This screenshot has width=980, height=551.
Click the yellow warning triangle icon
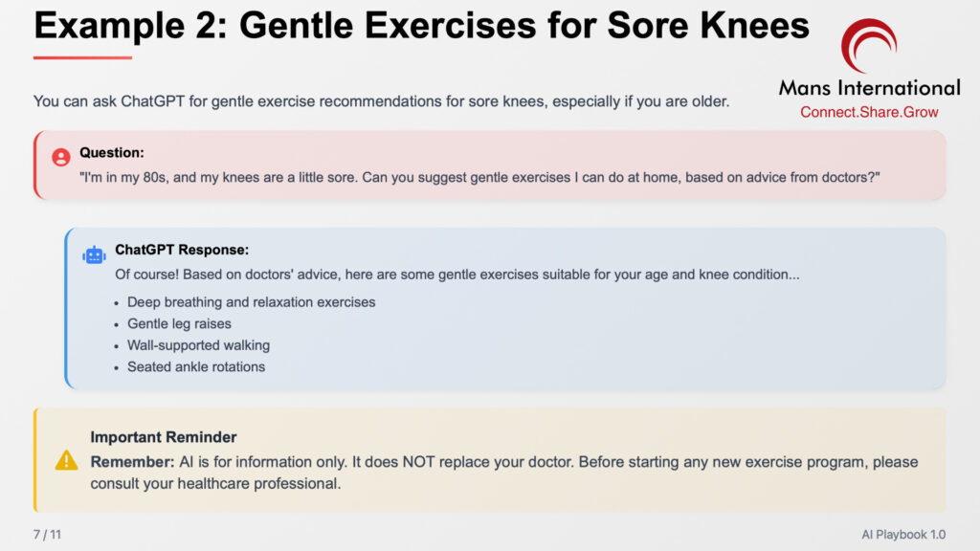click(x=66, y=461)
